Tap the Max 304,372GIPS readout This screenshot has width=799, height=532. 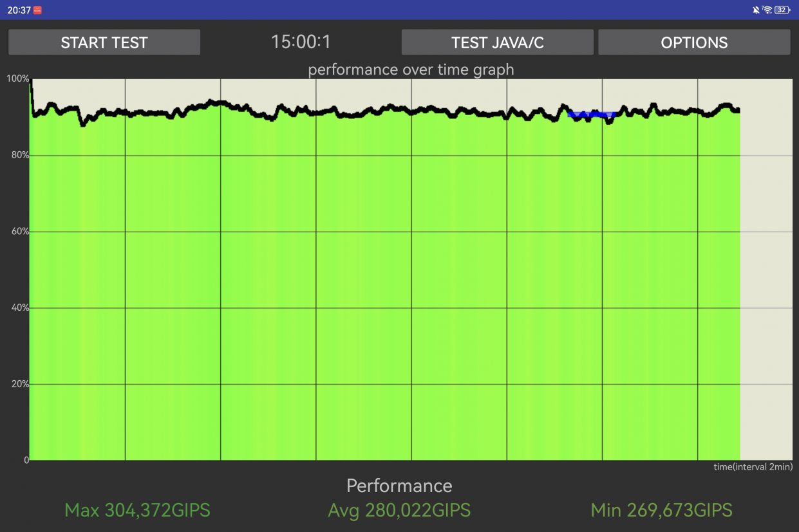click(x=137, y=511)
